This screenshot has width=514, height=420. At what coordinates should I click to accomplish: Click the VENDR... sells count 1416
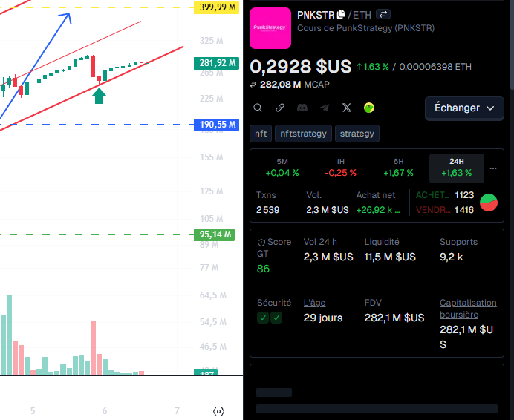coord(463,210)
